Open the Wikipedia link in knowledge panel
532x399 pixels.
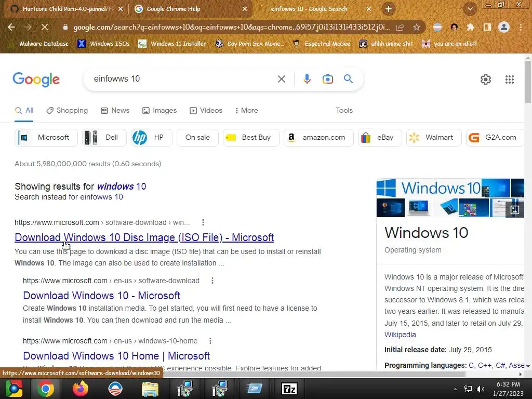tap(400, 335)
